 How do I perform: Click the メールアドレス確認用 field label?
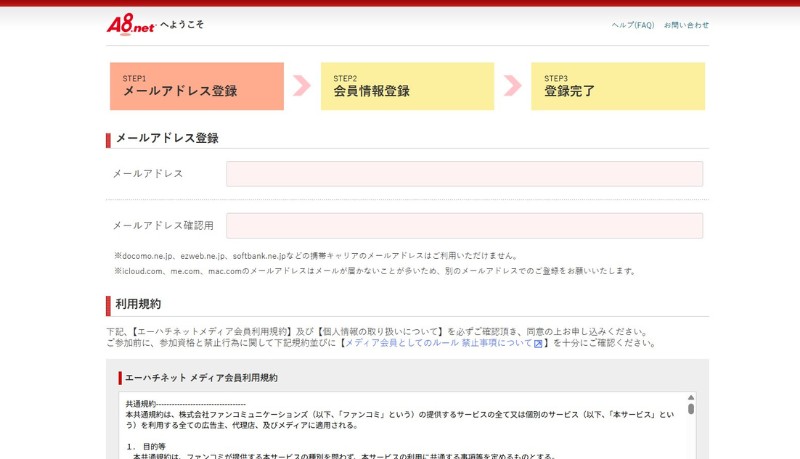163,226
